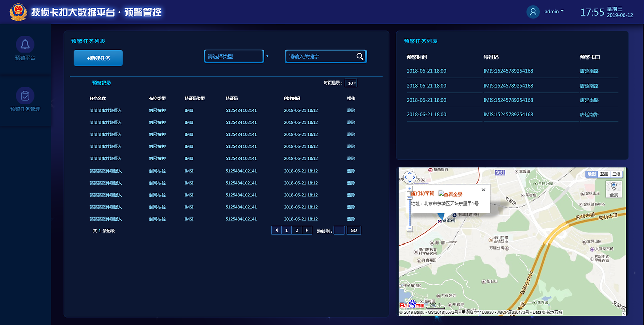Expand the 请选择类型 type dropdown
Image resolution: width=644 pixels, height=325 pixels.
pyautogui.click(x=234, y=56)
